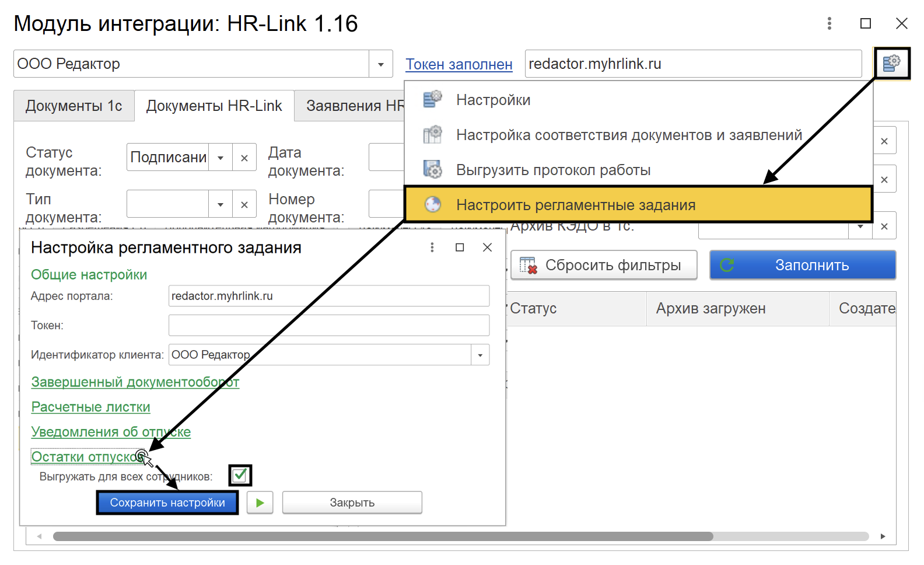
Task: Clear the Тип документа filter
Action: [244, 204]
